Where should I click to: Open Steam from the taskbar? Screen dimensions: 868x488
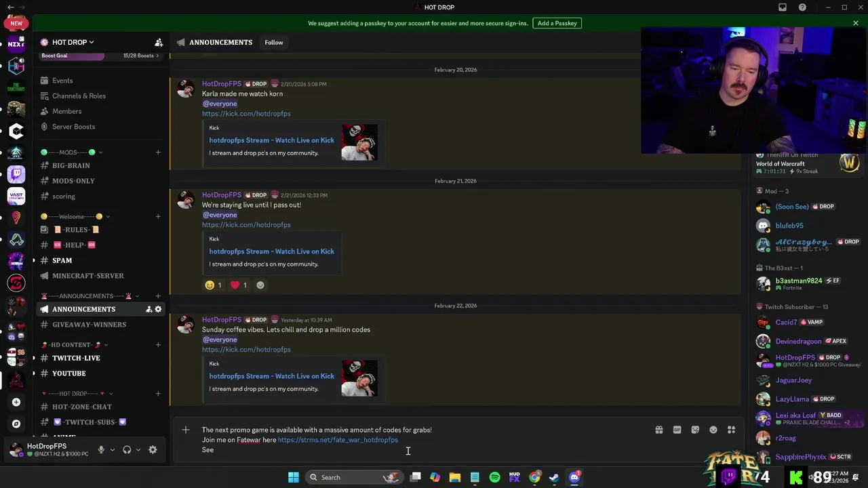(554, 477)
